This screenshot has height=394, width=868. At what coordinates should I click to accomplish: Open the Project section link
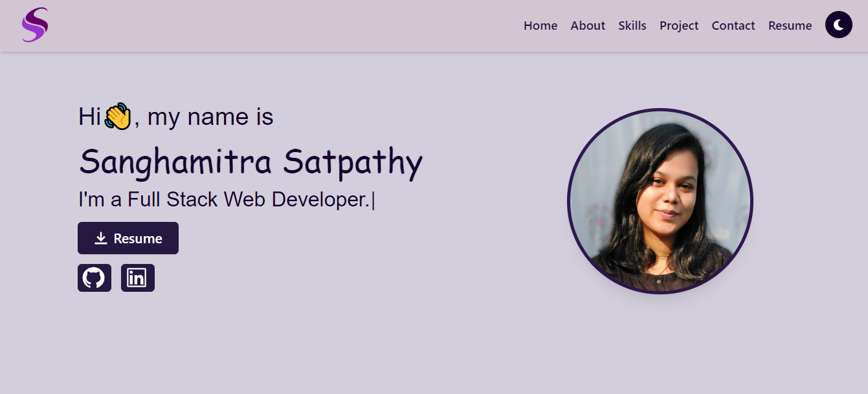678,25
